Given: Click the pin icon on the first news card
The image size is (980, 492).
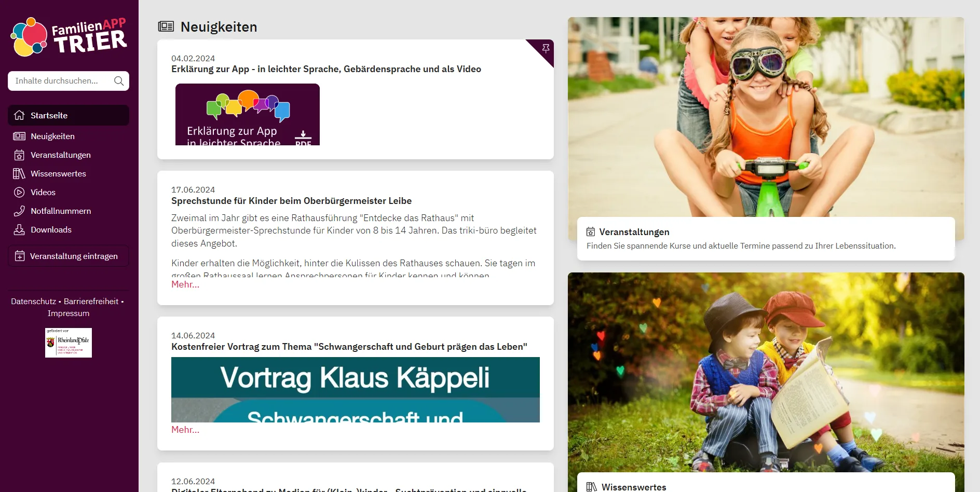Looking at the screenshot, I should tap(546, 48).
